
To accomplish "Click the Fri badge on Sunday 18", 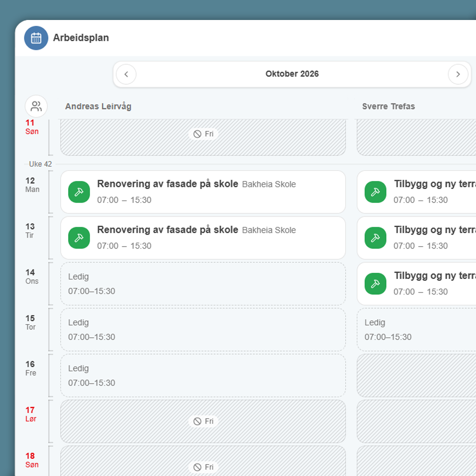I will pos(203,467).
